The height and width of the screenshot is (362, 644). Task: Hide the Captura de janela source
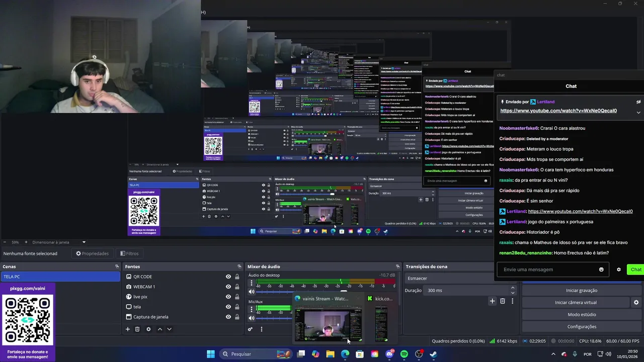point(228,317)
